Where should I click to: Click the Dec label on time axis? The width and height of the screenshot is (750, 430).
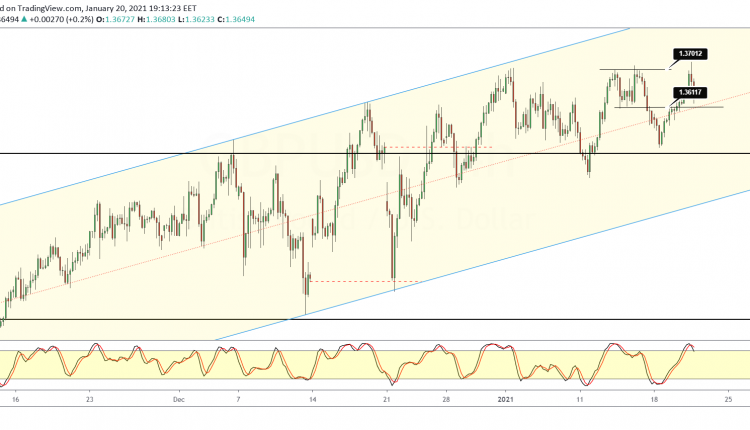point(178,399)
